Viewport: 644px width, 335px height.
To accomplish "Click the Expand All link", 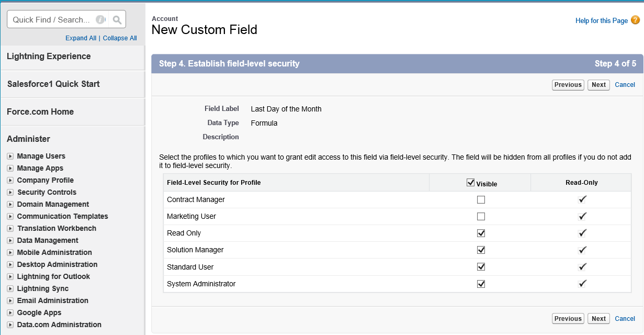I will click(x=81, y=38).
